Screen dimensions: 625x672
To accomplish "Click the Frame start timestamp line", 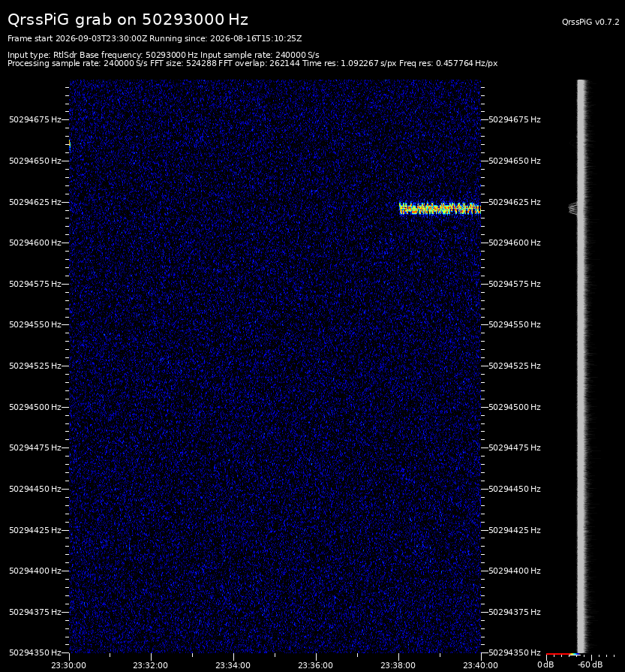I will [155, 38].
